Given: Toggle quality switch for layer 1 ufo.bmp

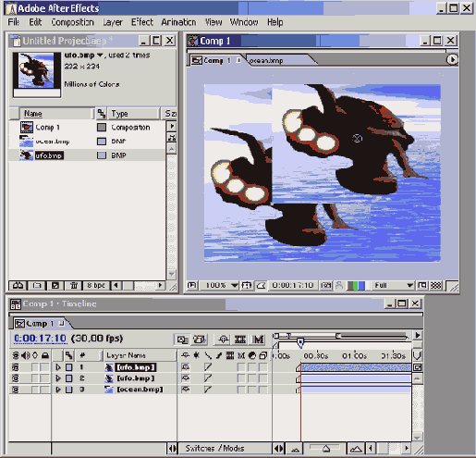Looking at the screenshot, I should (208, 367).
